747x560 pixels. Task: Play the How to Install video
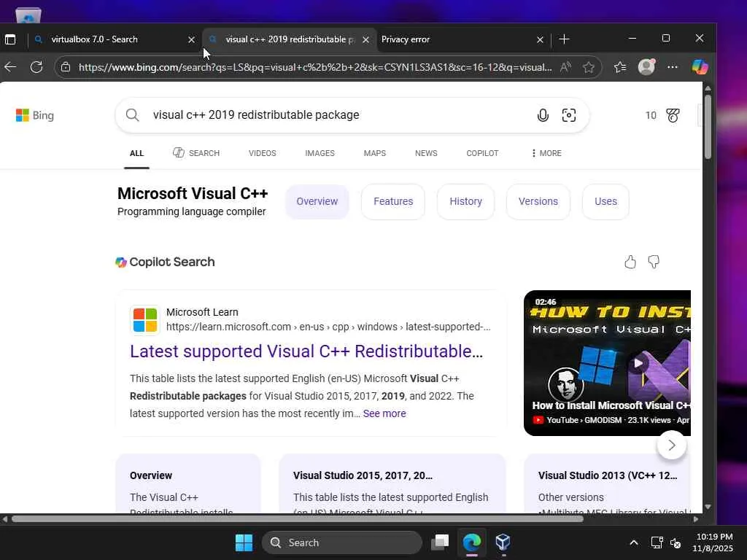pyautogui.click(x=638, y=363)
